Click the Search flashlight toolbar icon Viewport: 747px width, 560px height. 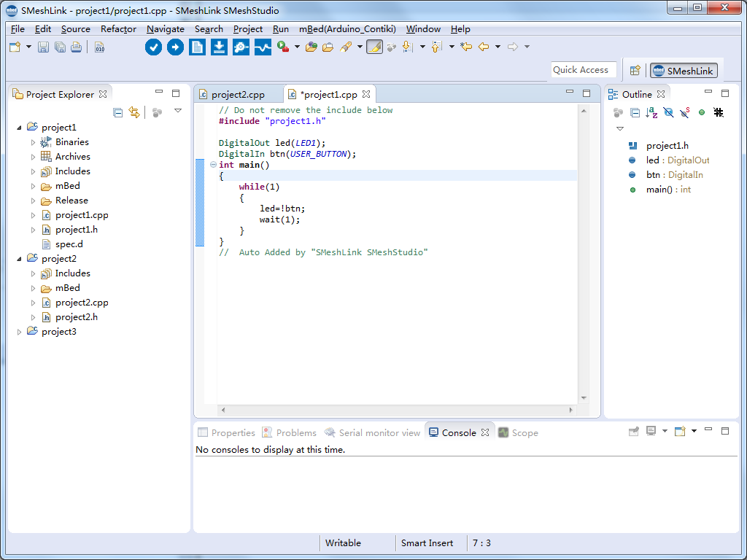[347, 47]
